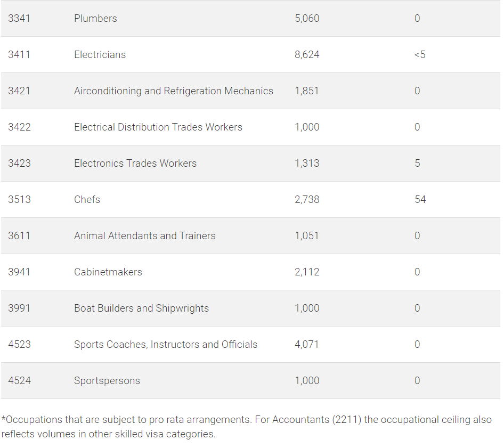Click Airconditioning and Refrigeration Mechanics text
Image resolution: width=504 pixels, height=448 pixels.
(174, 91)
